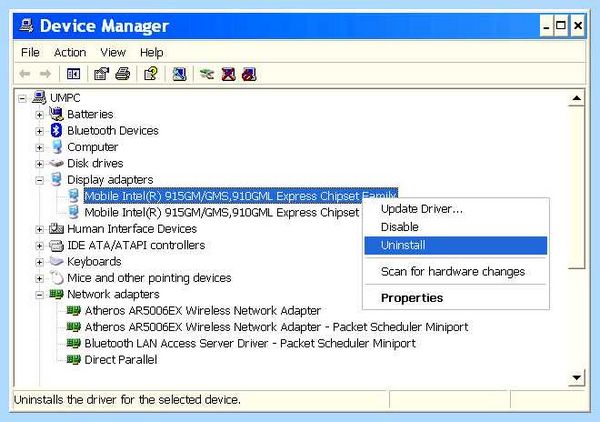Select Atheros AR5006EX Wireless Network Adapter
600x422 pixels.
click(x=202, y=311)
